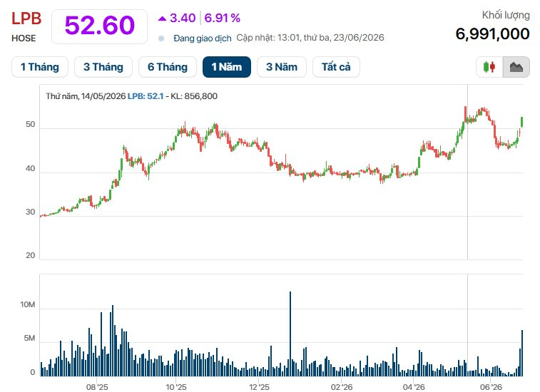This screenshot has height=392, width=540.
Task: Click the 52.60 current price box
Action: tap(100, 26)
